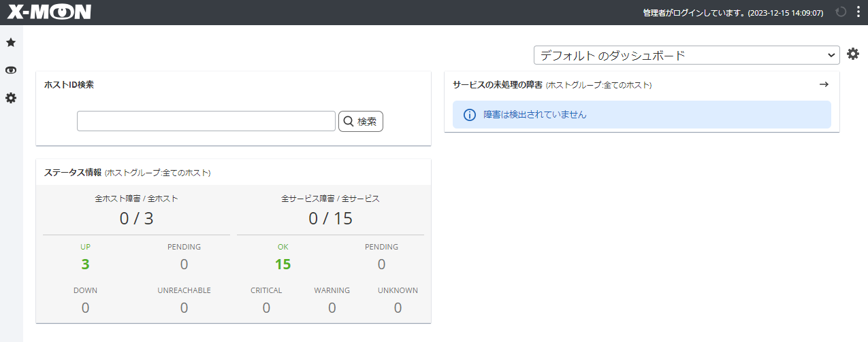Click arrow icon on unhandled service problems panel
The height and width of the screenshot is (342, 868).
click(824, 84)
